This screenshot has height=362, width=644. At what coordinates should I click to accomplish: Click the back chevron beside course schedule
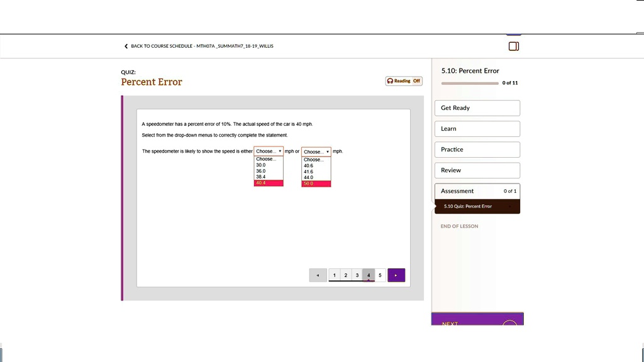pyautogui.click(x=126, y=46)
